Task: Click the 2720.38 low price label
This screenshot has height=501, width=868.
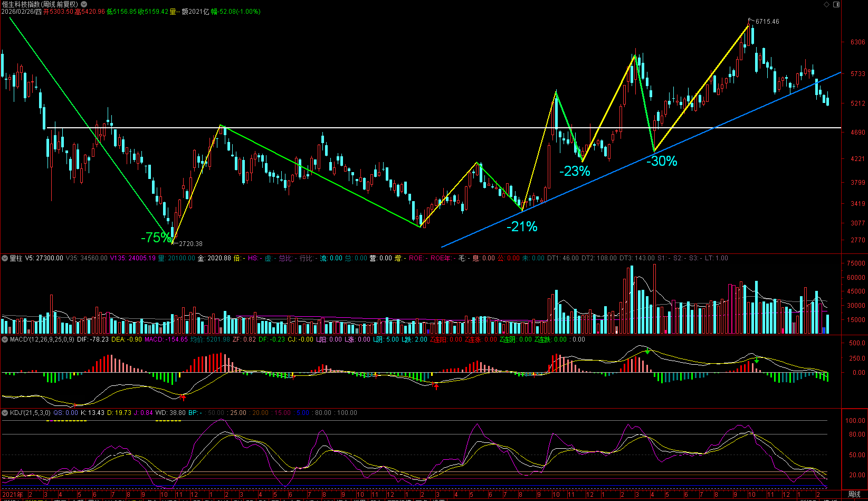Action: point(190,244)
